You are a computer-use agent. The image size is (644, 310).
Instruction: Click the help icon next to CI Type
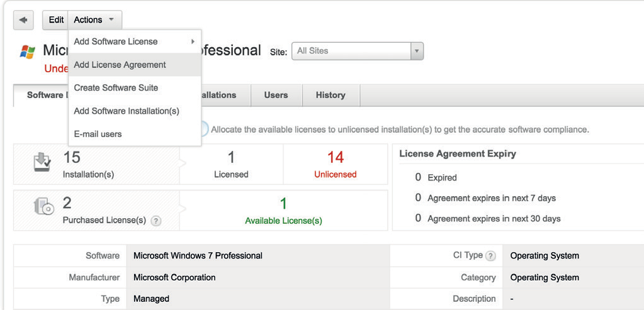(490, 256)
